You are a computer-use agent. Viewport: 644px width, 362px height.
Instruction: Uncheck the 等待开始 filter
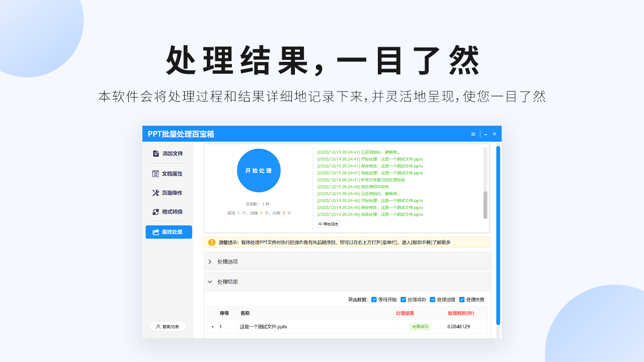coord(373,299)
